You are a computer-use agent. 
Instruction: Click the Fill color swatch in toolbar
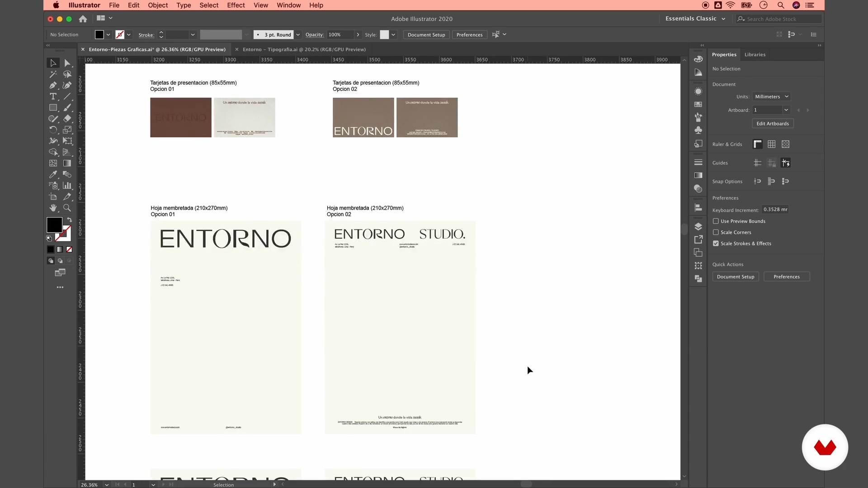(x=54, y=225)
